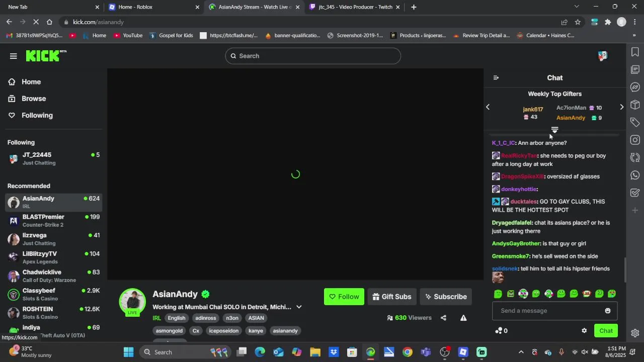Open chat settings gear icon

click(584, 331)
